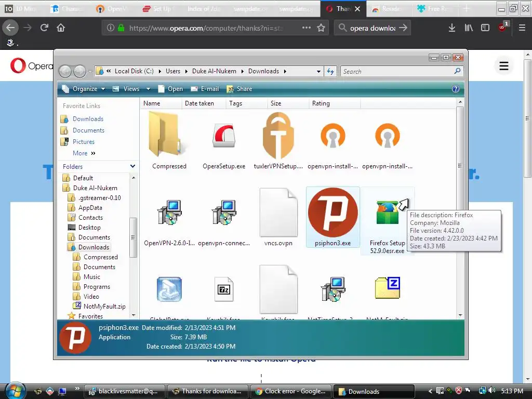Open Documents favorite link

[88, 130]
